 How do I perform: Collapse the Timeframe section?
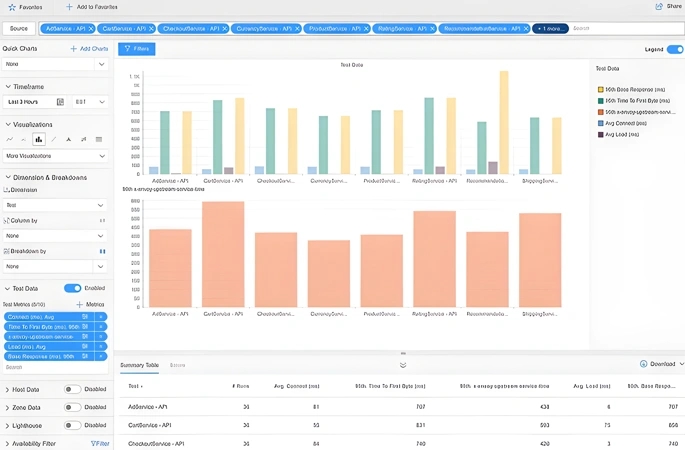coord(8,87)
